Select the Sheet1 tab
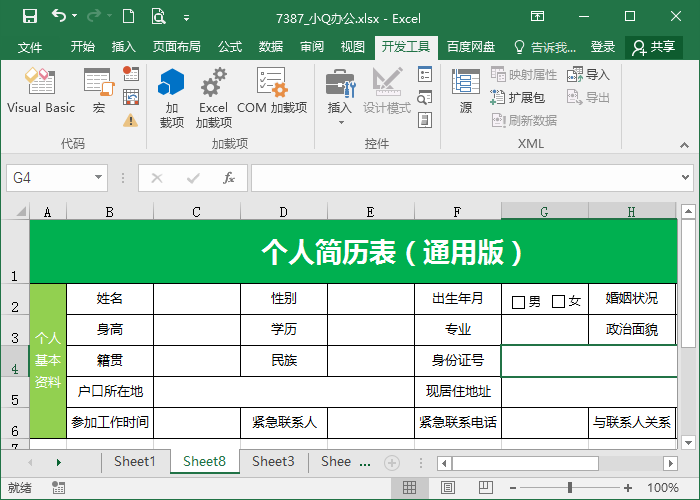The width and height of the screenshot is (700, 500). [135, 461]
